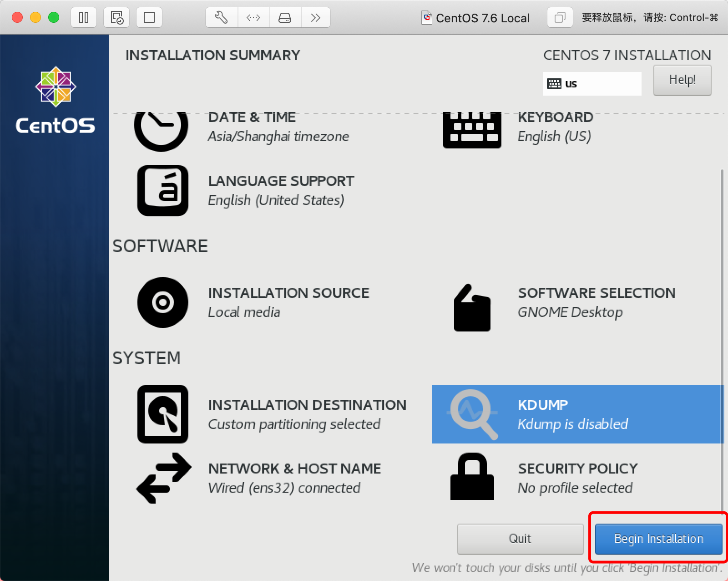The height and width of the screenshot is (581, 728).
Task: Open the Installation Source disc icon
Action: [163, 302]
